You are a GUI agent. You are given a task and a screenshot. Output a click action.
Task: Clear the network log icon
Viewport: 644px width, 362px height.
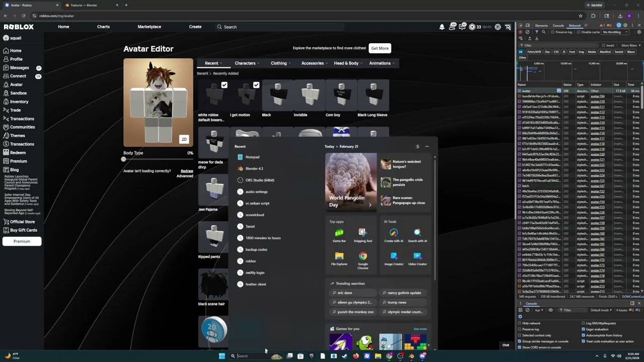(x=527, y=32)
